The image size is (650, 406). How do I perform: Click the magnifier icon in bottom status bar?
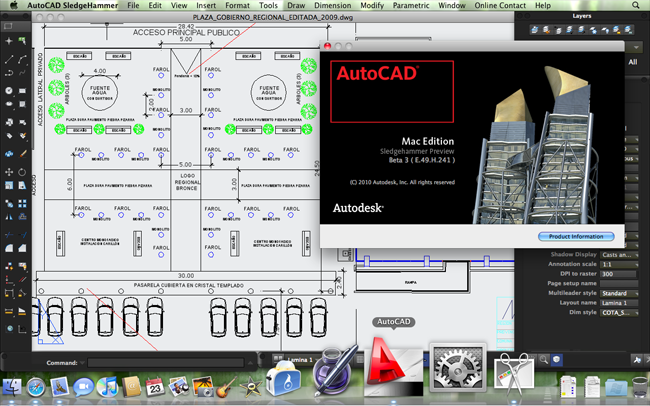543,360
